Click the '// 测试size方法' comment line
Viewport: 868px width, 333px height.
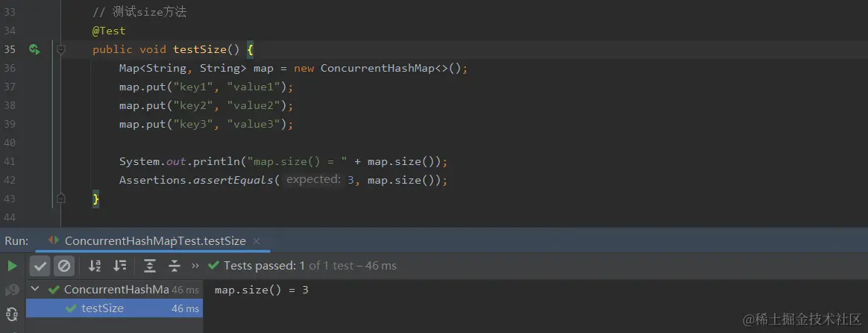tap(139, 12)
